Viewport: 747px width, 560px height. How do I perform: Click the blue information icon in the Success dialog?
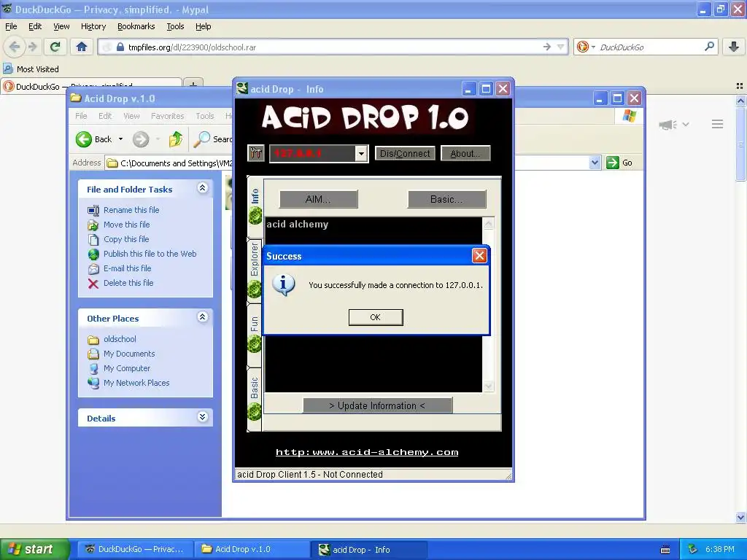coord(284,285)
